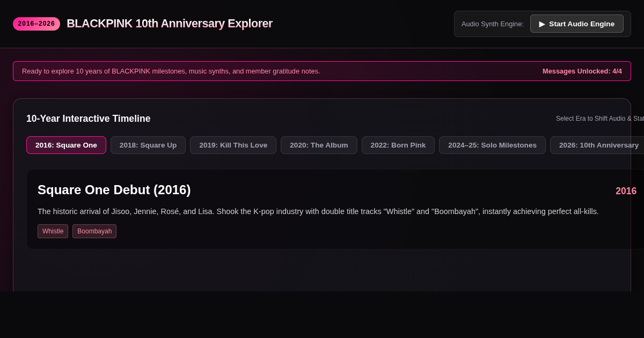Click the 2016–2026 anniversary badge

tap(36, 24)
